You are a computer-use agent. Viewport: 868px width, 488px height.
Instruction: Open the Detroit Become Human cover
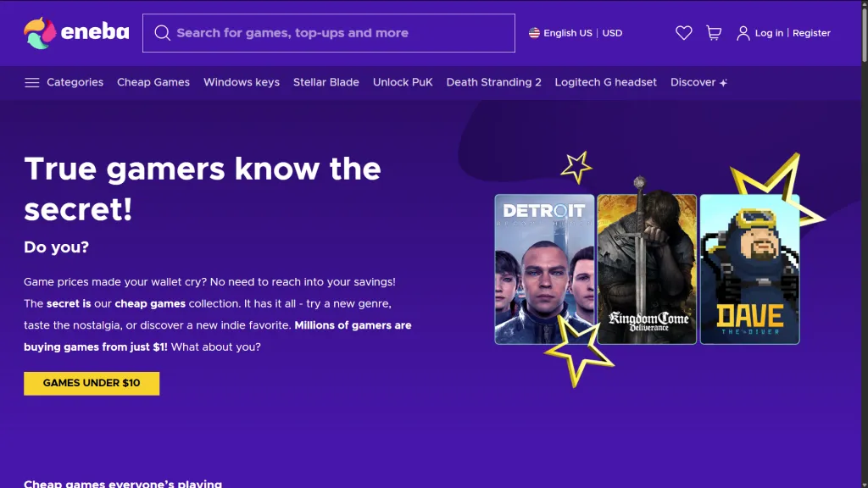point(544,269)
